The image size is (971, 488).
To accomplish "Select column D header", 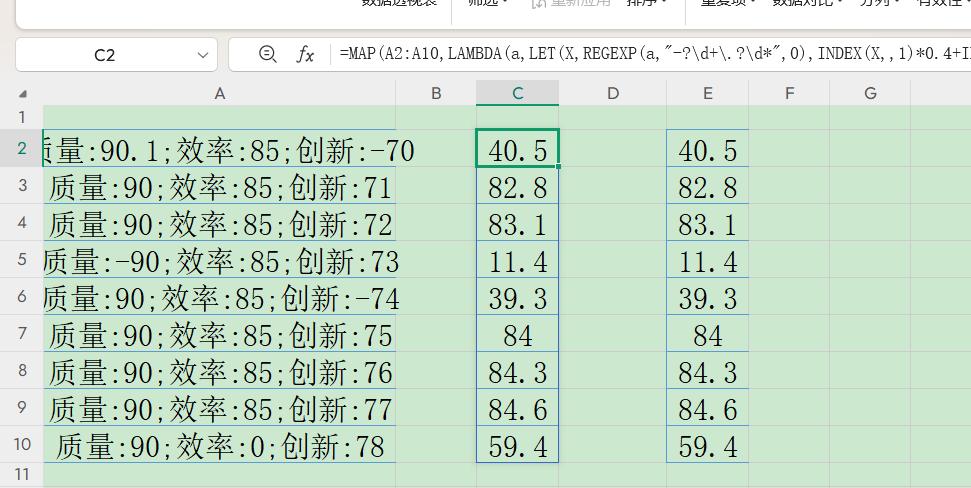I will pyautogui.click(x=612, y=94).
